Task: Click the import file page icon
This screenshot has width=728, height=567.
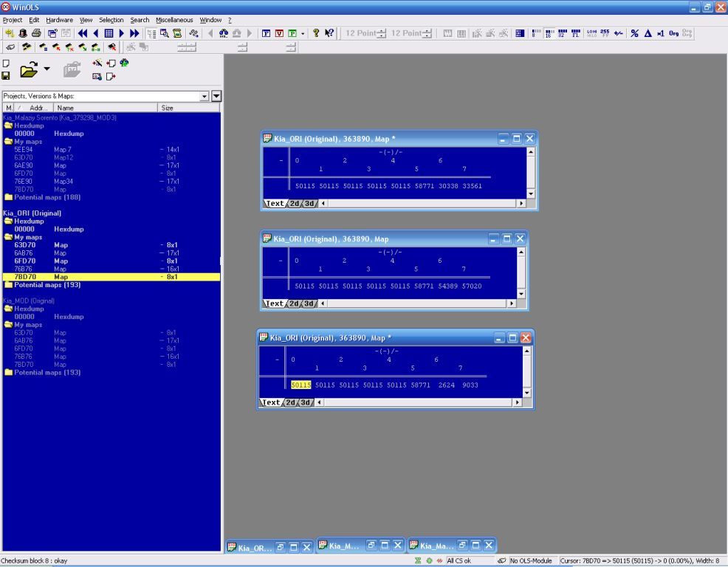Action: [111, 63]
